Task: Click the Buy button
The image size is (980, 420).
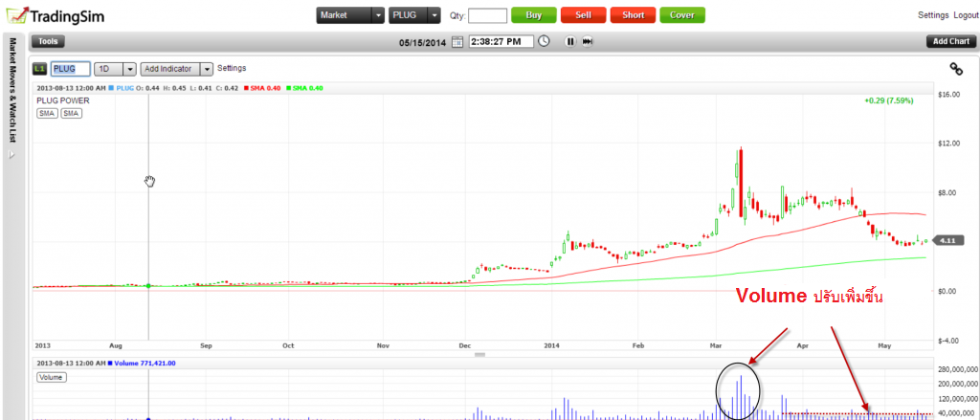Action: 534,15
